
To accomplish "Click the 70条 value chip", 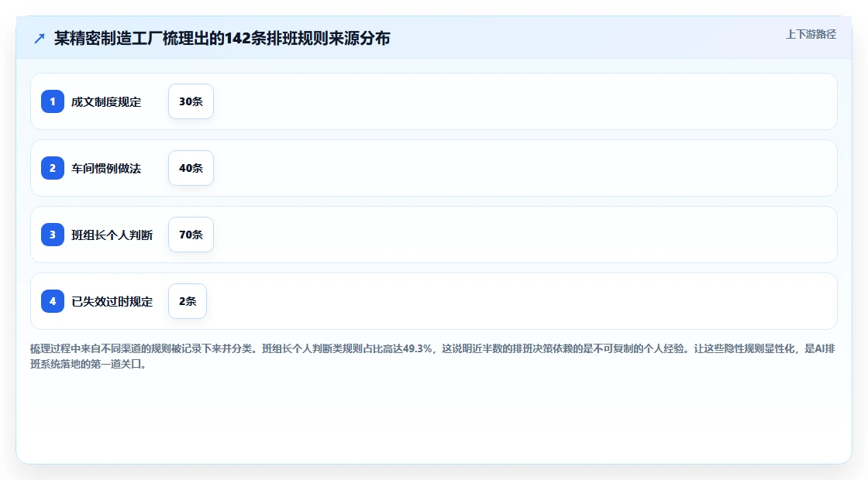I will (x=191, y=235).
